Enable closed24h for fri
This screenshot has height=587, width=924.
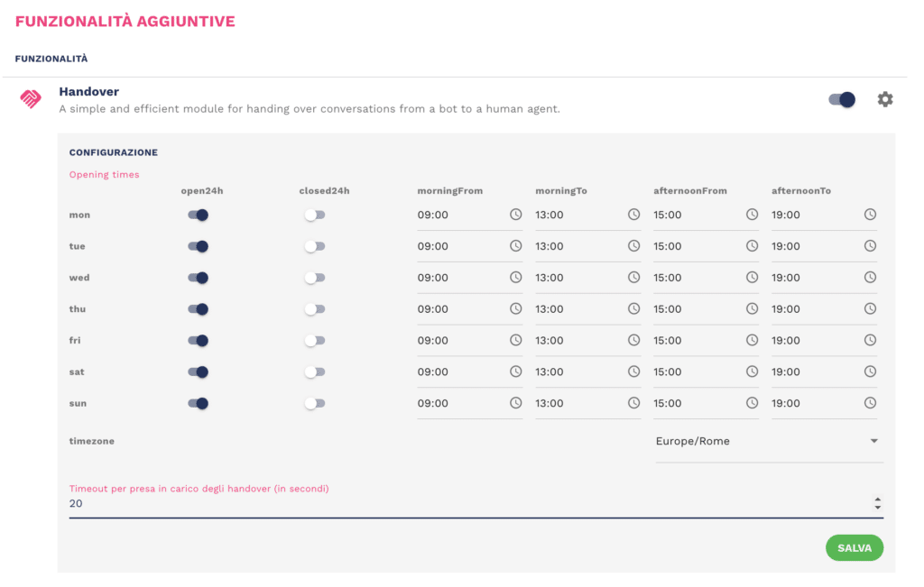coord(315,340)
